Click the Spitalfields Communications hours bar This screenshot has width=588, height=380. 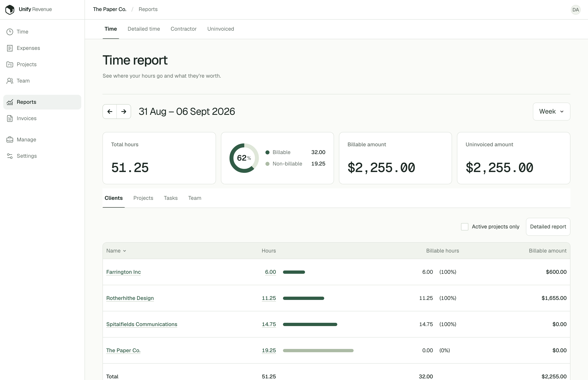(x=310, y=324)
